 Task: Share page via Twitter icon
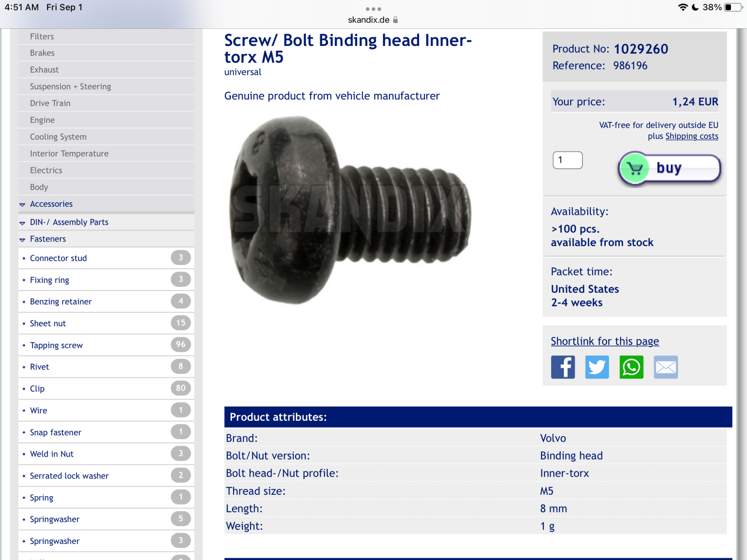(597, 367)
